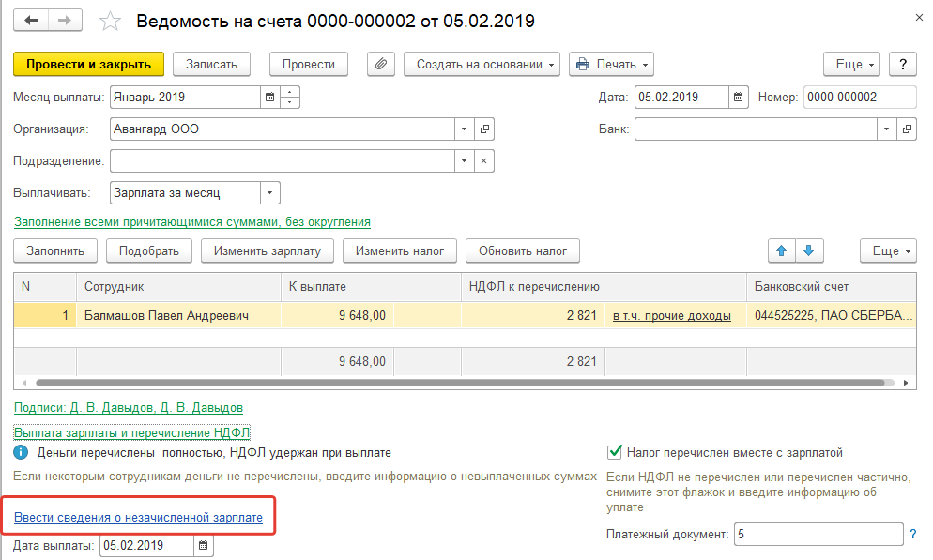Uncheck Налог перечислен вместе с зарплатой
The image size is (933, 560).
pos(616,452)
